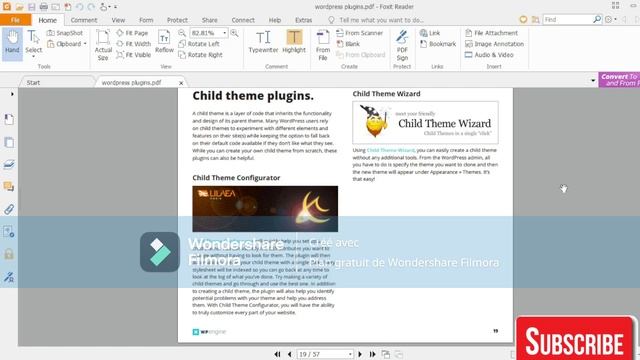640x360 pixels.
Task: Click the Undo arrow in quick toolbar
Action: 80,7
